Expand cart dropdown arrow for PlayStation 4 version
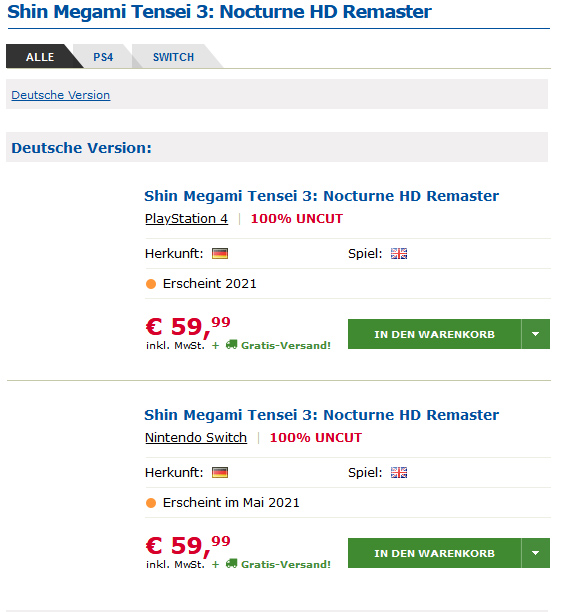Viewport: 561px width, 612px height. coord(536,334)
